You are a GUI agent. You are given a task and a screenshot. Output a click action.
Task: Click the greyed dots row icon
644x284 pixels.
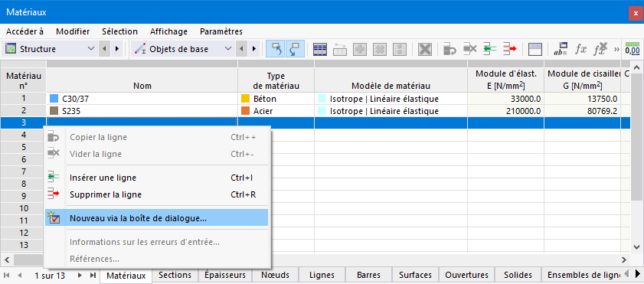(x=400, y=49)
